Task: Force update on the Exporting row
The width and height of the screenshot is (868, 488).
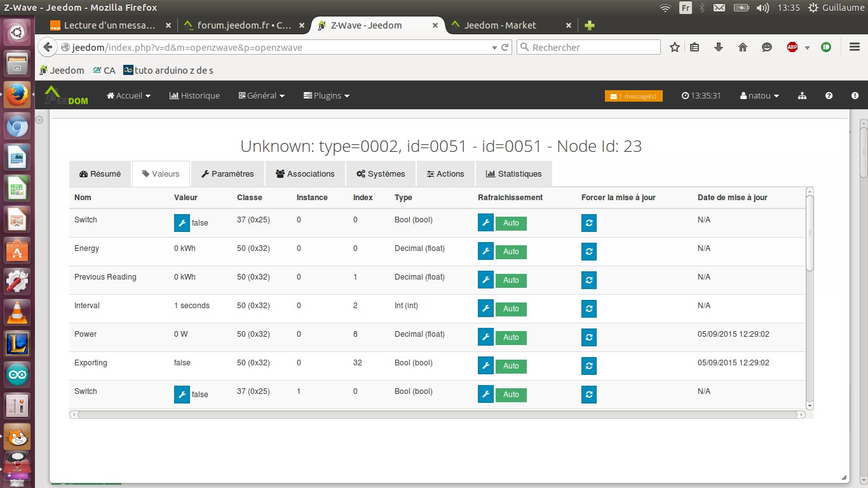Action: [589, 365]
